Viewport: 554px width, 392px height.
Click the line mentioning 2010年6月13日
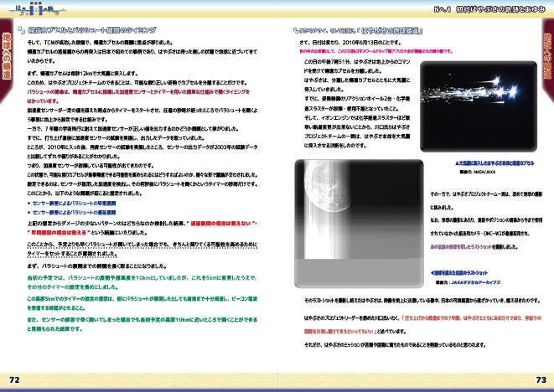point(350,43)
